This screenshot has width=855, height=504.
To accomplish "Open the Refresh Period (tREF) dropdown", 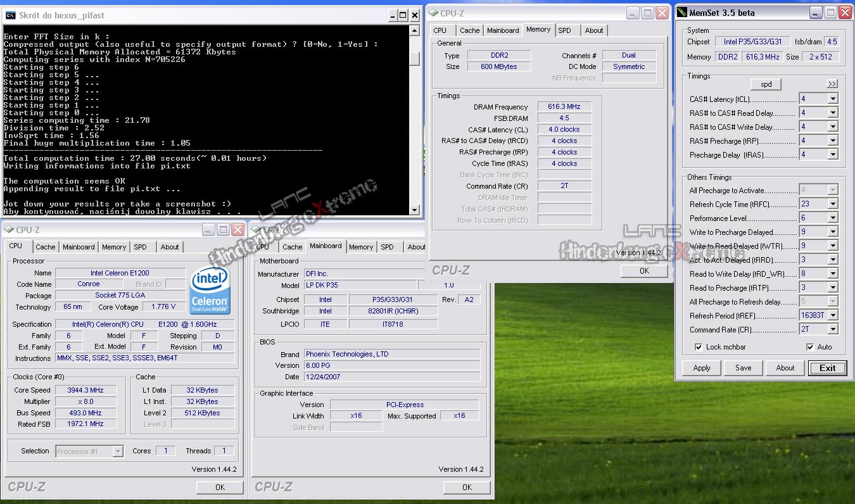I will 833,315.
